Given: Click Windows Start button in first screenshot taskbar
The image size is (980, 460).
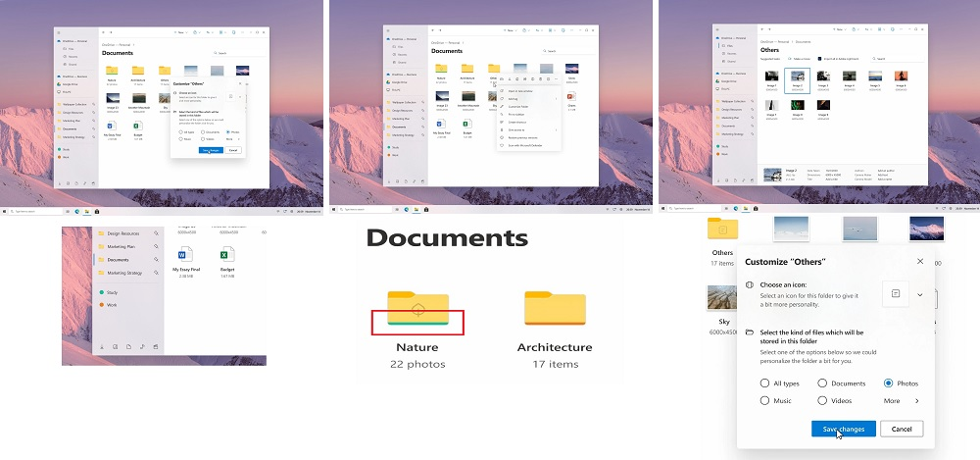Looking at the screenshot, I should click(4, 212).
